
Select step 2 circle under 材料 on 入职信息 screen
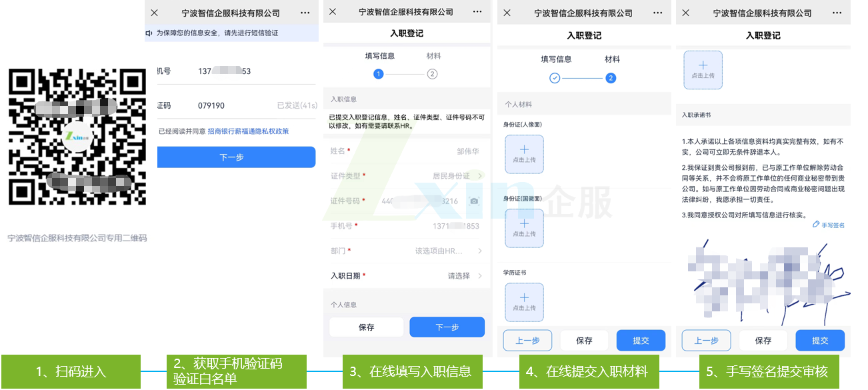click(x=433, y=74)
